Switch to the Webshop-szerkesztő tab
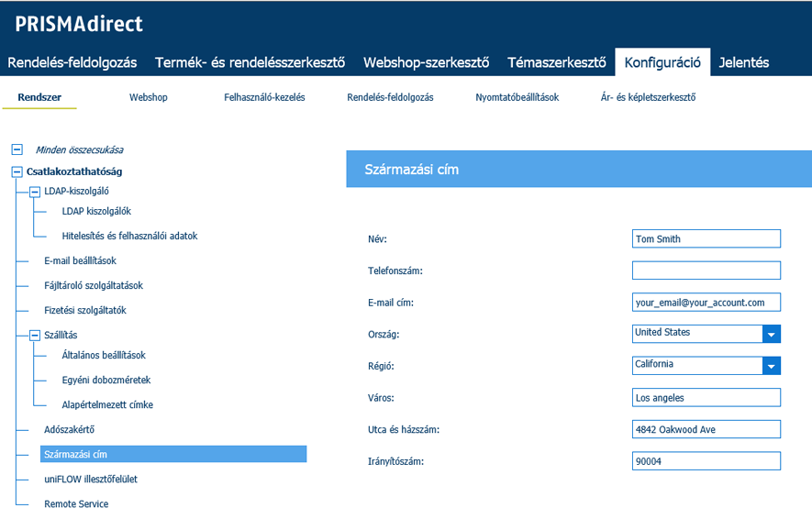This screenshot has height=519, width=812. click(x=427, y=62)
